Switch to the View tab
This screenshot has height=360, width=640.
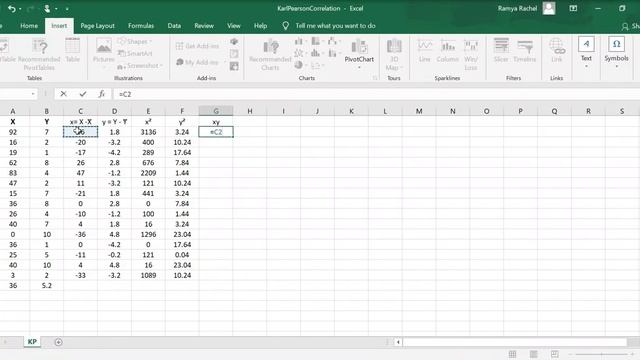click(233, 26)
